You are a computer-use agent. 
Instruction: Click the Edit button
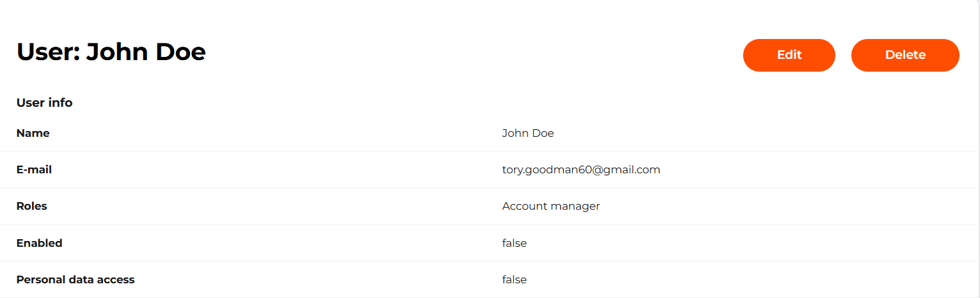(x=789, y=55)
